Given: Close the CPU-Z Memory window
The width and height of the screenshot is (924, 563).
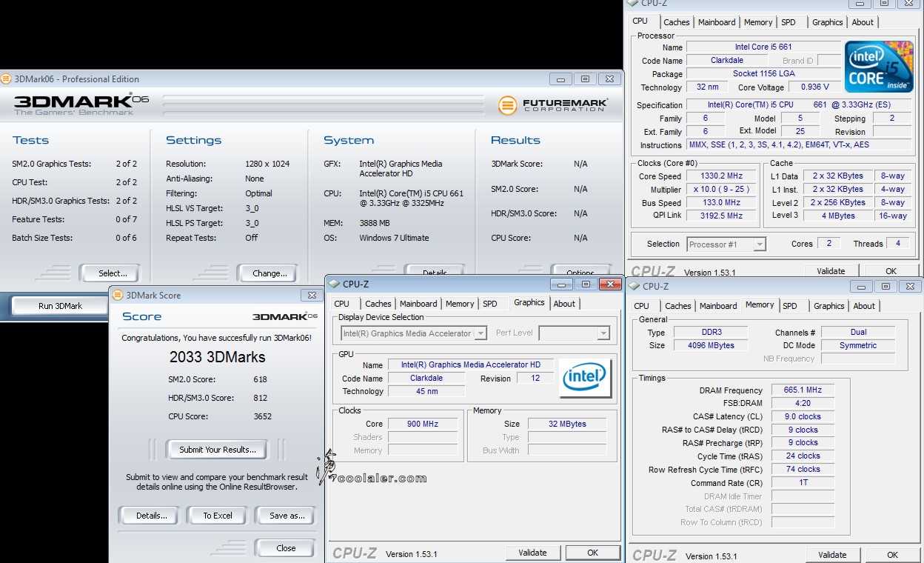Looking at the screenshot, I should tap(910, 286).
